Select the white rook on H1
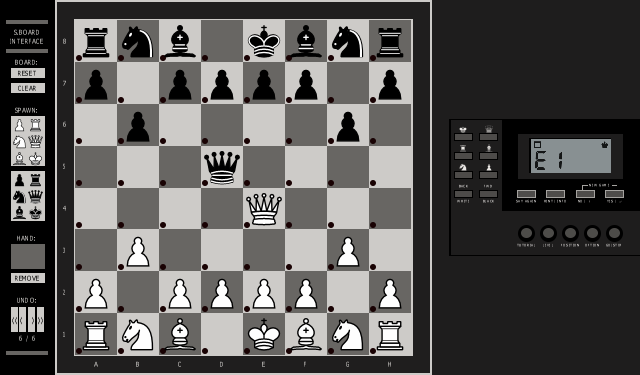The width and height of the screenshot is (640, 375). pyautogui.click(x=390, y=335)
